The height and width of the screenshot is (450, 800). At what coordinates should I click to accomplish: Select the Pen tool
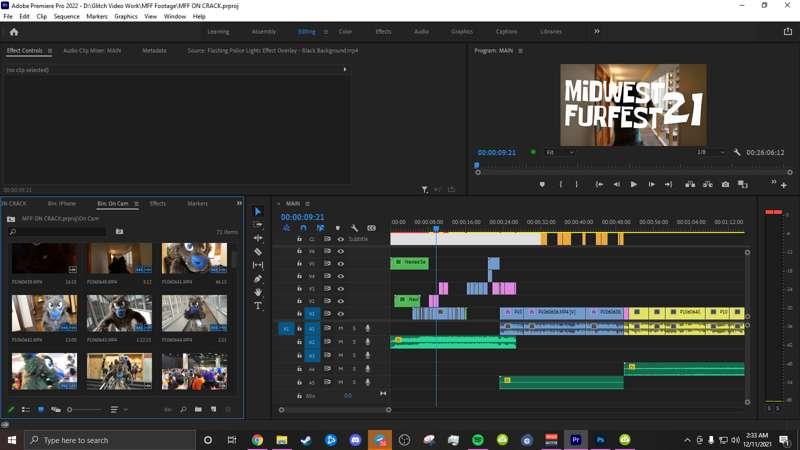tap(258, 279)
